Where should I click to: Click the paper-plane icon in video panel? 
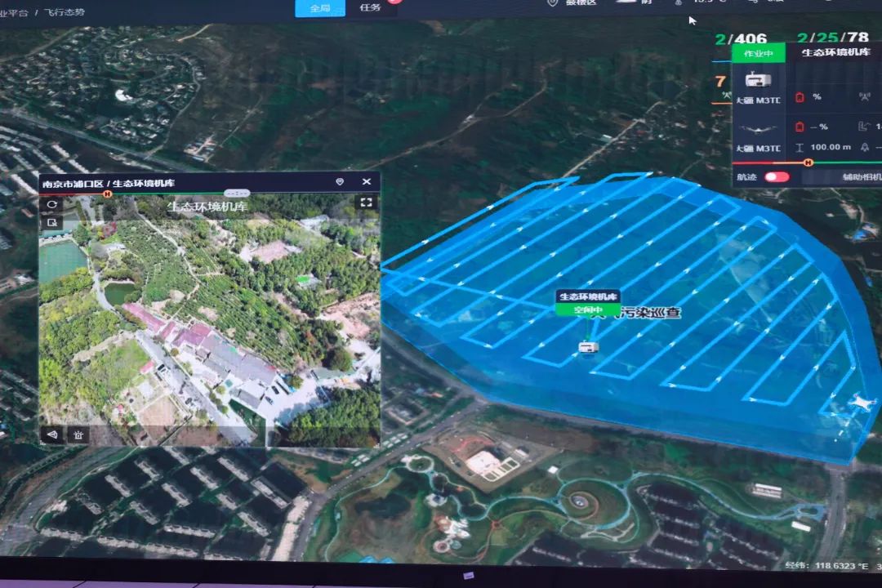(52, 434)
